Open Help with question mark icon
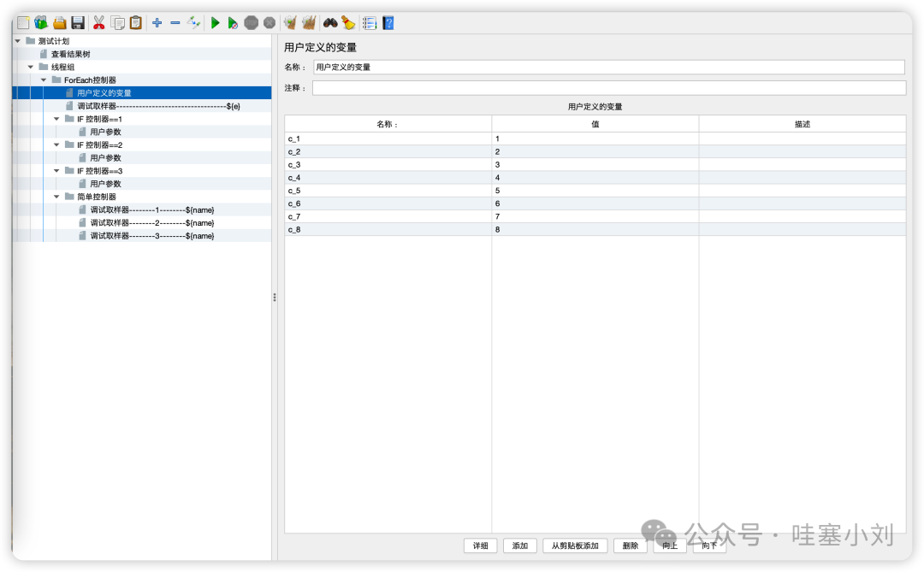 point(388,23)
